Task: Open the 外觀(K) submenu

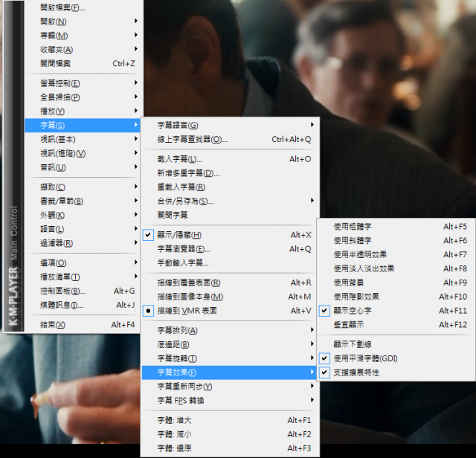Action: point(82,215)
